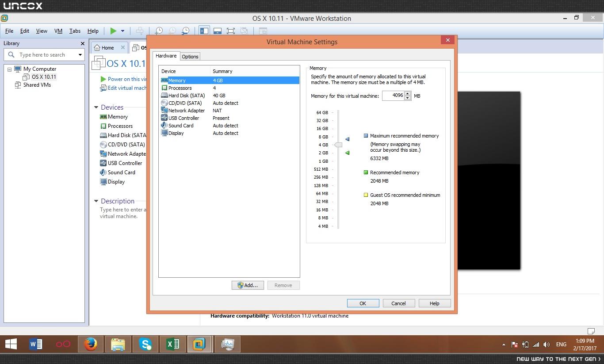Open Microsoft Word from the taskbar
The image size is (604, 364).
click(36, 344)
